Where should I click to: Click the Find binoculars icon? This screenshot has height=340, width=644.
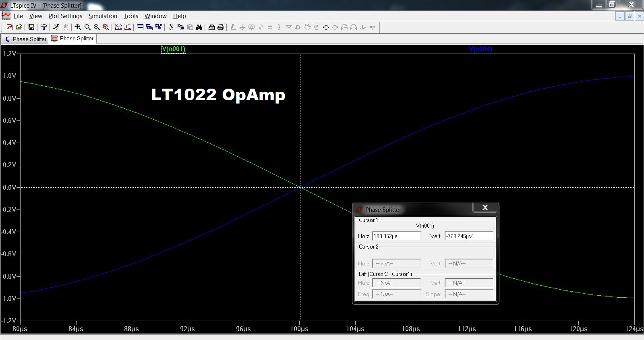tap(199, 27)
